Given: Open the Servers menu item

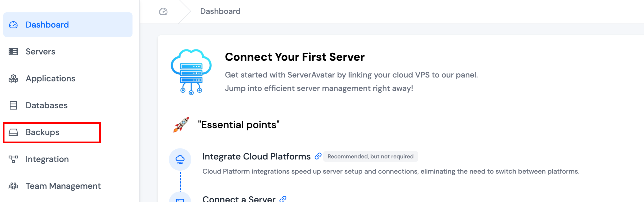Looking at the screenshot, I should [40, 52].
